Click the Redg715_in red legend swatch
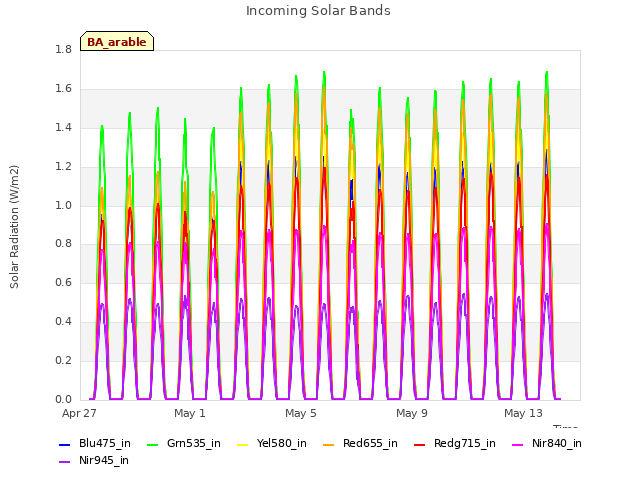The image size is (640, 480). point(420,445)
